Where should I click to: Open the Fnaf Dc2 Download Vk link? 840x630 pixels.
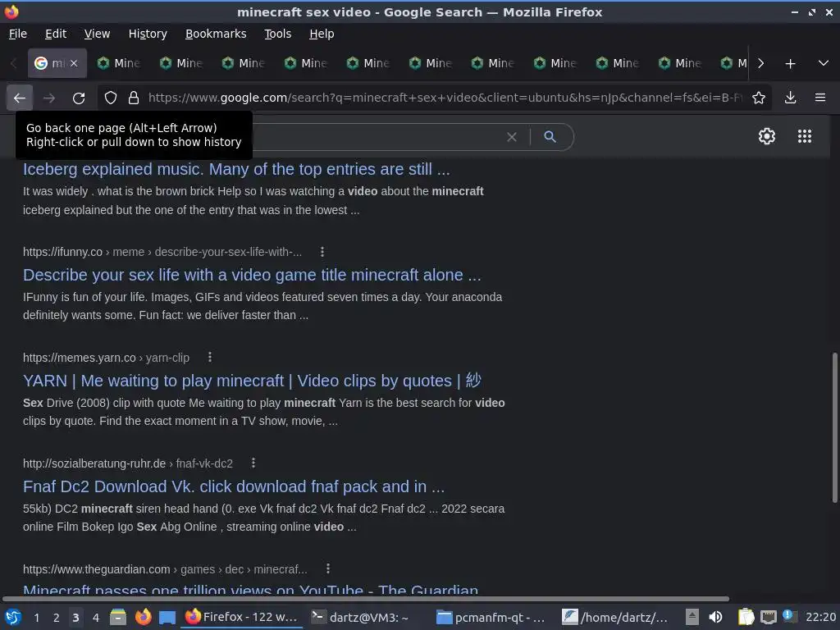[234, 486]
